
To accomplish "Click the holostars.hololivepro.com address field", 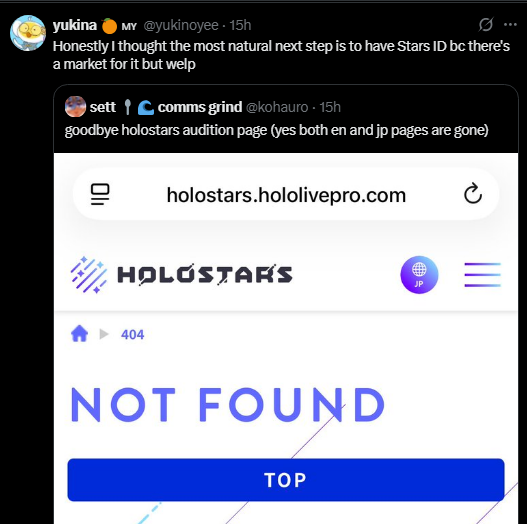I will pyautogui.click(x=286, y=194).
